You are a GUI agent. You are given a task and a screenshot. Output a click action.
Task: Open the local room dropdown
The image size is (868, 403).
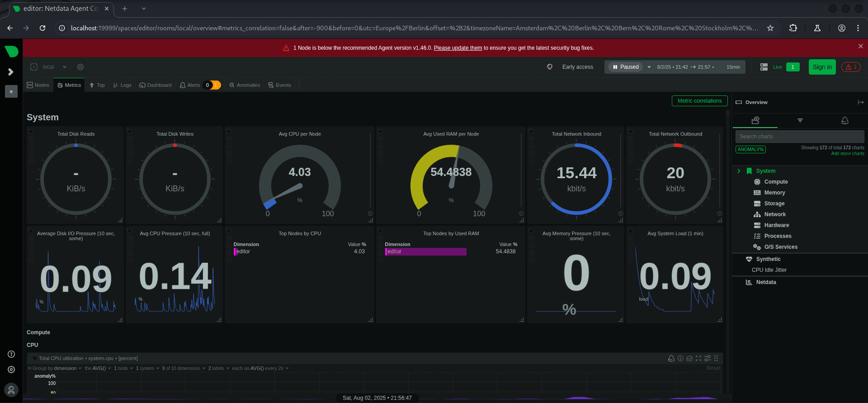point(65,67)
